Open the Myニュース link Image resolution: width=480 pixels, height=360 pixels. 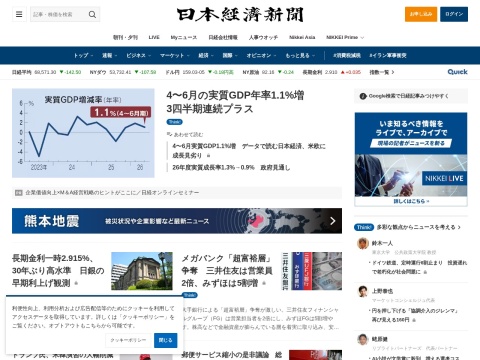(x=184, y=37)
